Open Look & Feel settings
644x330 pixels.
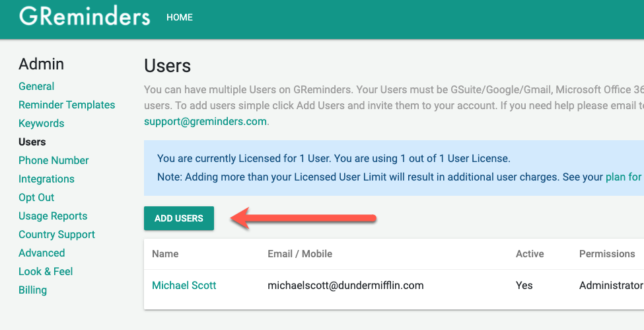tap(46, 272)
